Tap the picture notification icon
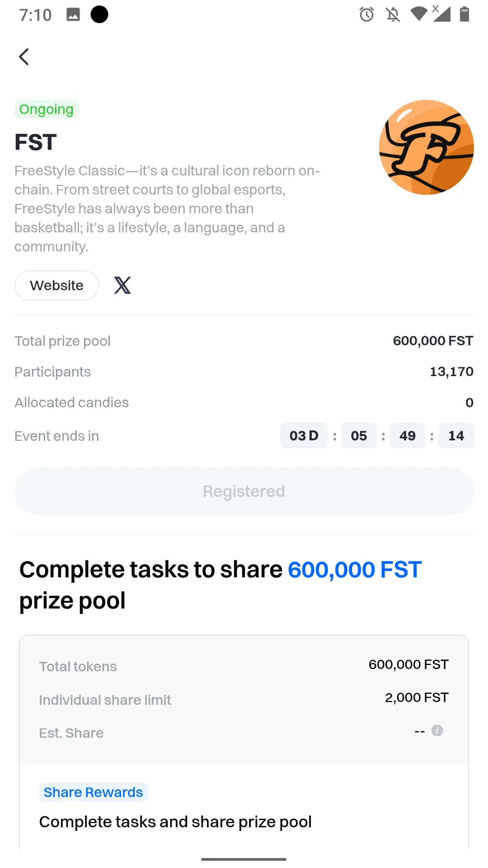The height and width of the screenshot is (868, 488). click(73, 14)
